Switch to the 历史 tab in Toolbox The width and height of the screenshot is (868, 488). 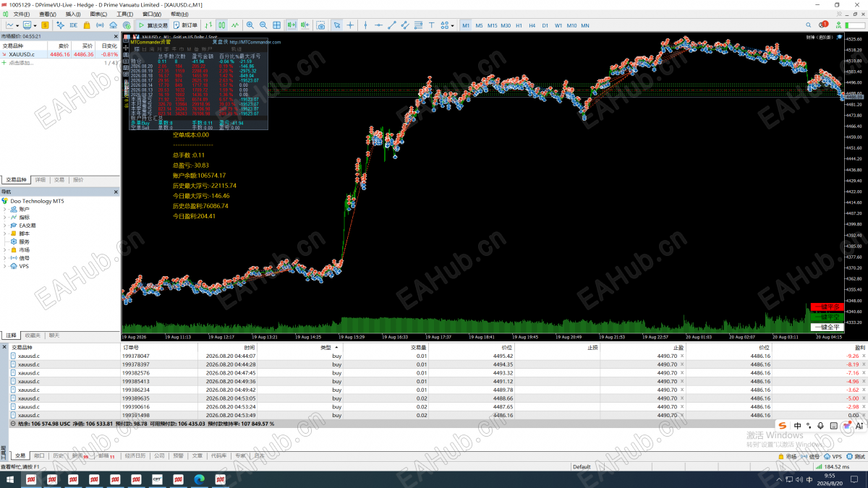pos(58,456)
